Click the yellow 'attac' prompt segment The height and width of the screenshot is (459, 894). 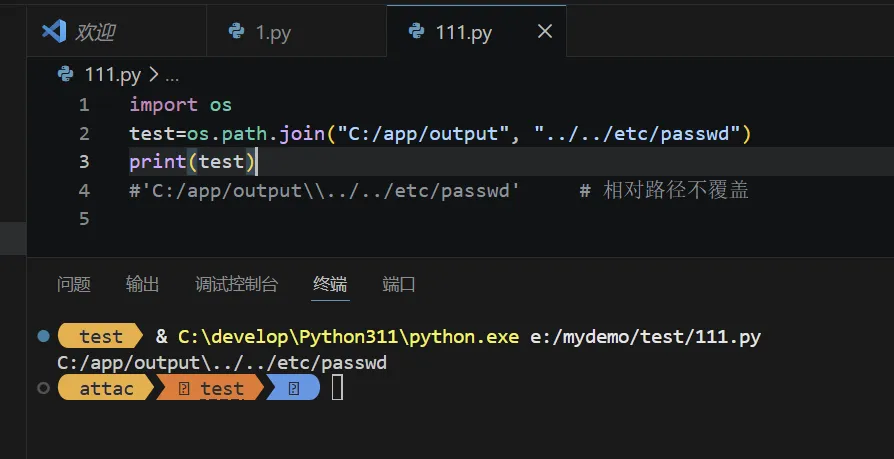[x=106, y=388]
